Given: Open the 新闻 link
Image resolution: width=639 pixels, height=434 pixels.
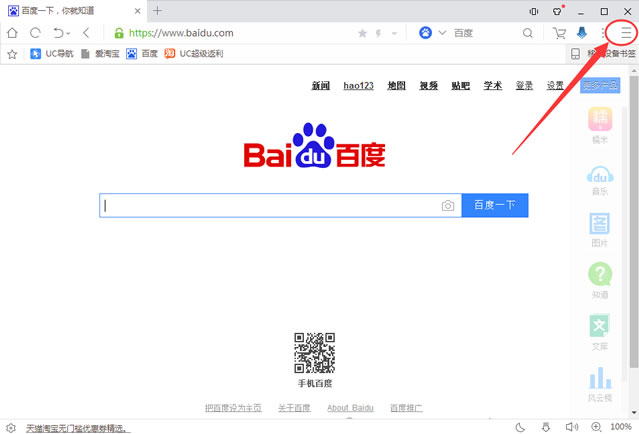Looking at the screenshot, I should pyautogui.click(x=321, y=86).
